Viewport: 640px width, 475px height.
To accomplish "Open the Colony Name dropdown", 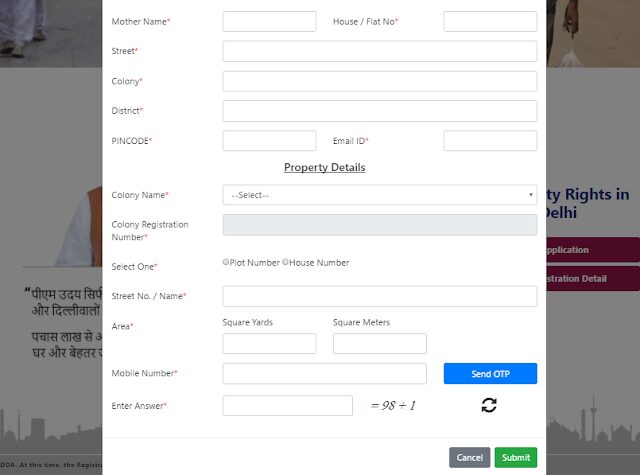I will pos(380,195).
